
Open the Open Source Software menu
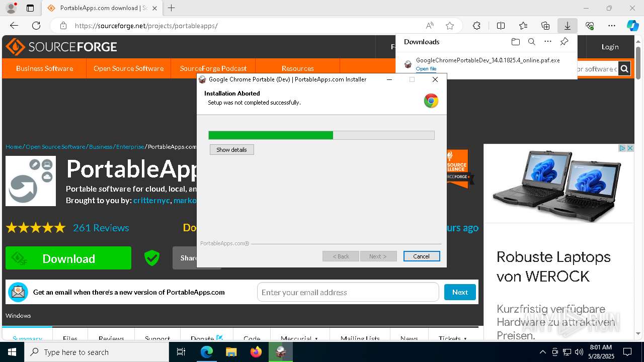pyautogui.click(x=128, y=68)
